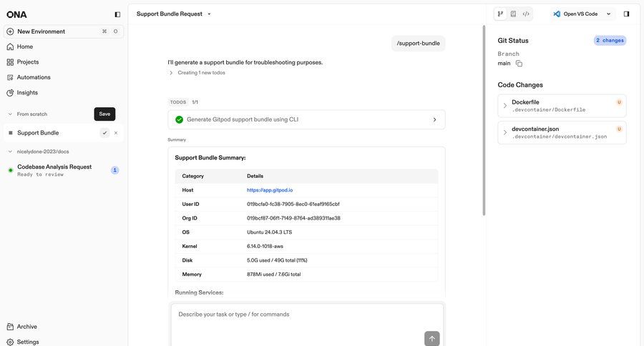
Task: Click the Disk usage value
Action: [x=277, y=260]
